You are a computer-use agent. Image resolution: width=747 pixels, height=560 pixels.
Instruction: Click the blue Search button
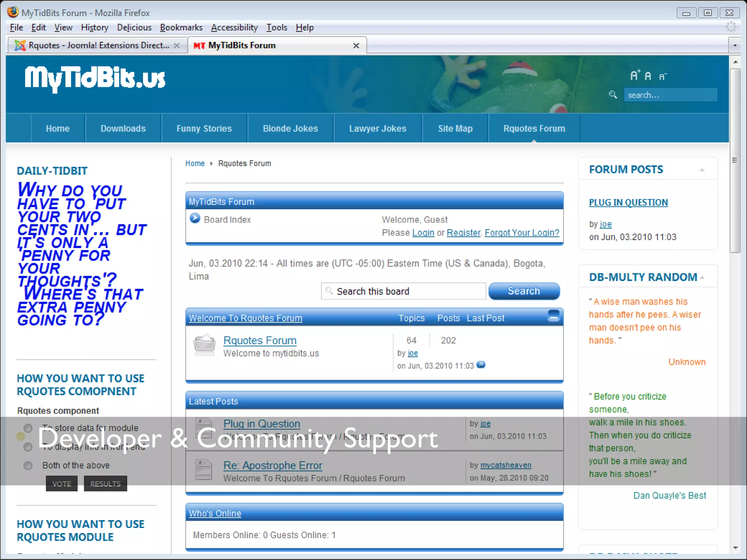[x=524, y=291]
